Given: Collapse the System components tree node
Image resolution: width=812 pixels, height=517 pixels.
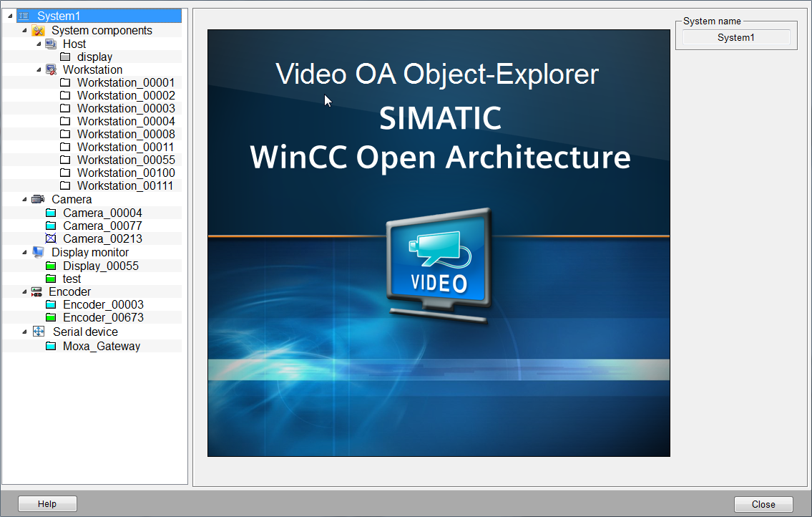Looking at the screenshot, I should click(25, 31).
